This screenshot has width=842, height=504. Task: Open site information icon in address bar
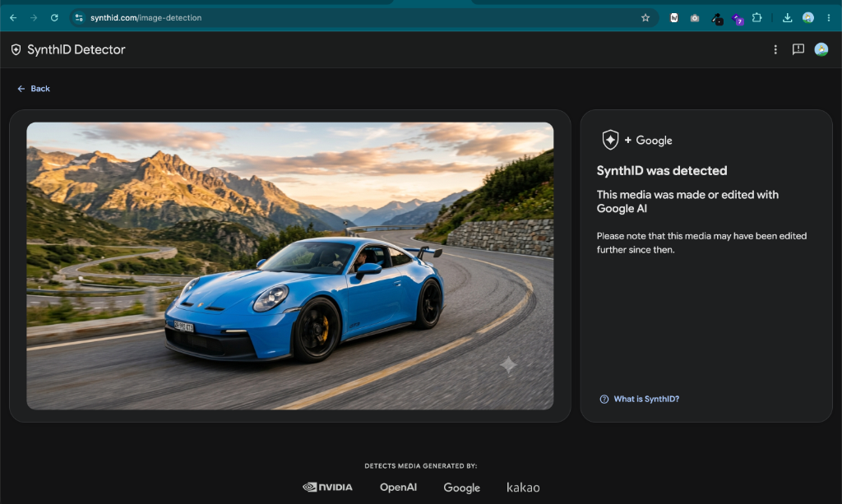pos(79,18)
